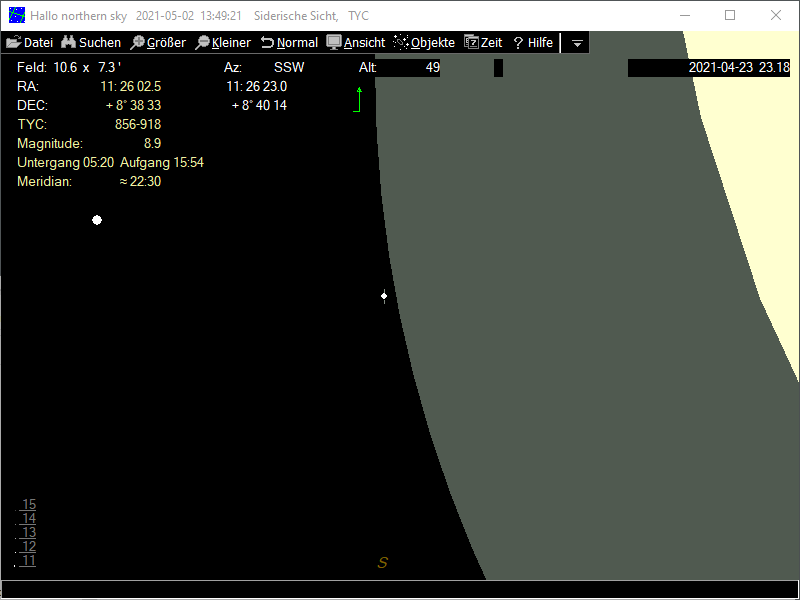800x600 pixels.
Task: Expand the toolbar overflow dropdown arrow
Action: click(577, 44)
